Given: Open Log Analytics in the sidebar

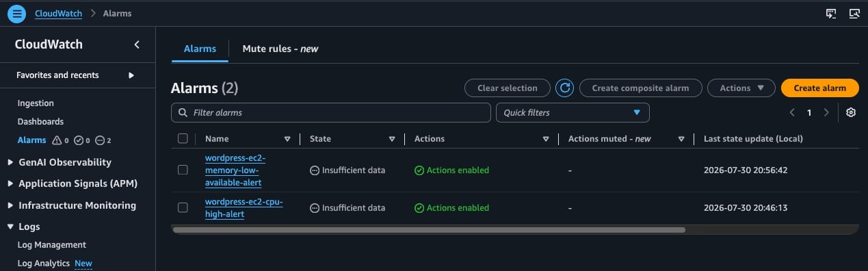Looking at the screenshot, I should coord(44,263).
